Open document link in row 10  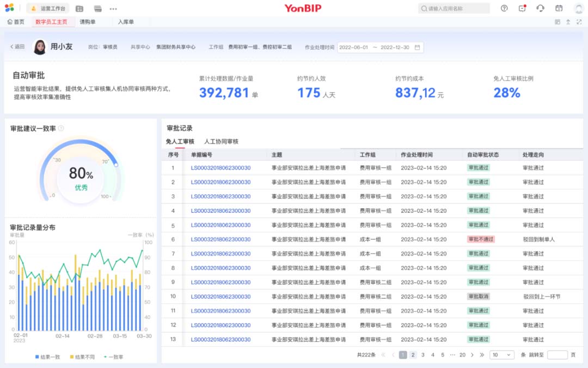220,297
